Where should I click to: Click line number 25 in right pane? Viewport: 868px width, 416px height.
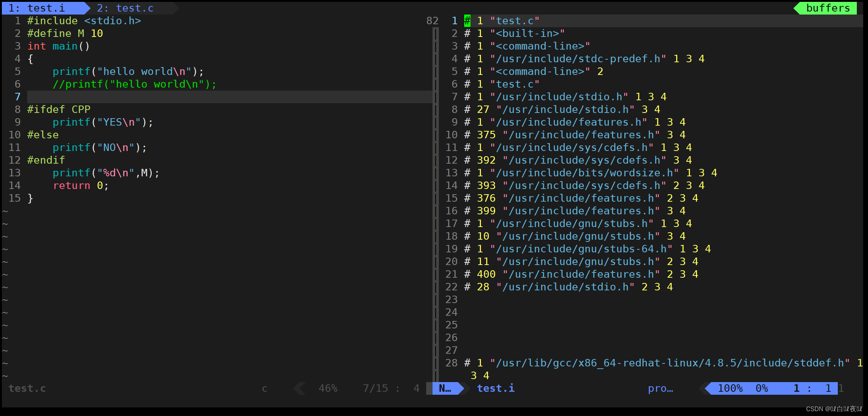tap(452, 325)
